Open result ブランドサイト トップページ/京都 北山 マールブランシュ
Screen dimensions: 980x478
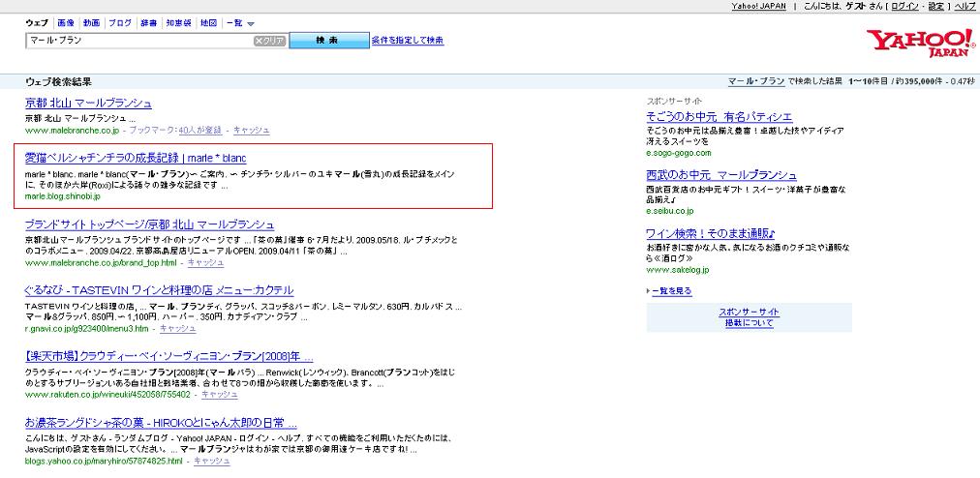click(150, 224)
